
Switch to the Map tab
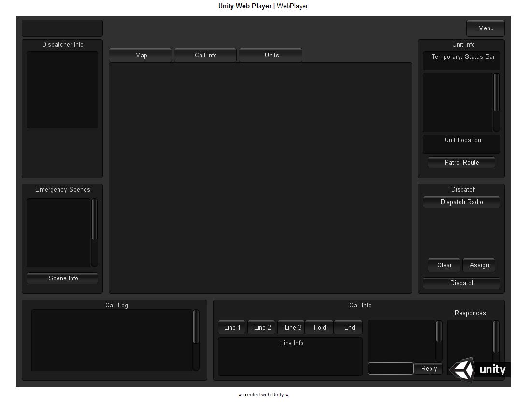click(x=141, y=56)
